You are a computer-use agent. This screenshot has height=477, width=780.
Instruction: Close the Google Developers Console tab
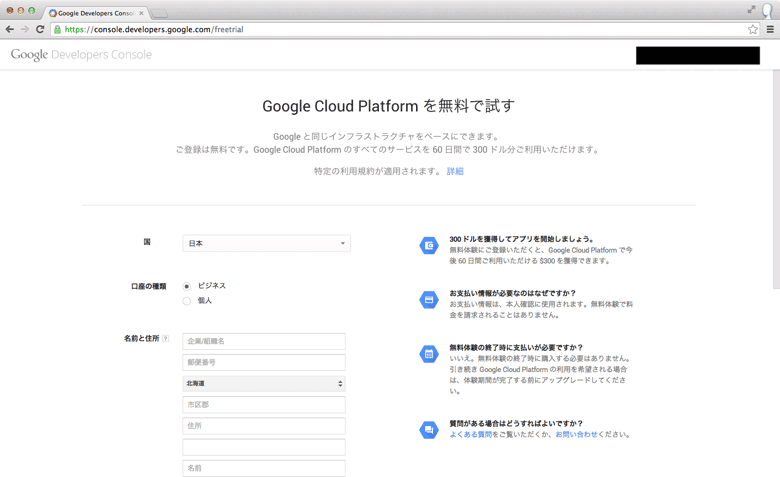pyautogui.click(x=141, y=13)
